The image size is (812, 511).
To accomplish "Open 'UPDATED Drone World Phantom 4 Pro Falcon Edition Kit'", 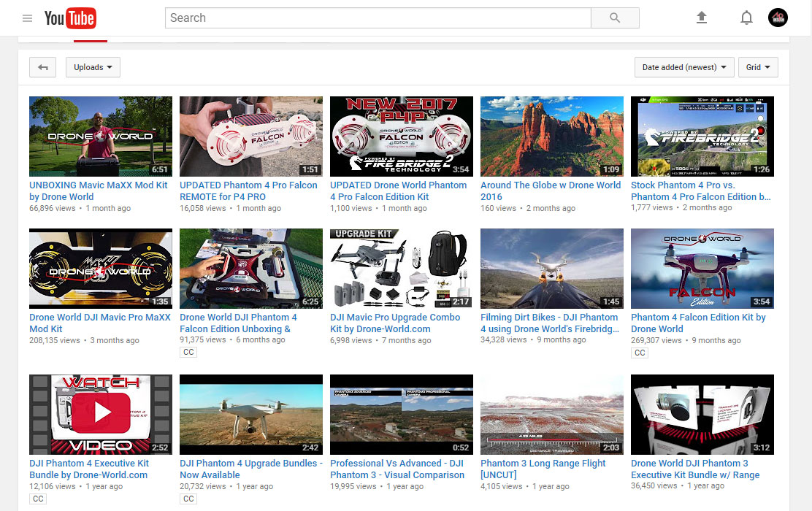I will 398,191.
